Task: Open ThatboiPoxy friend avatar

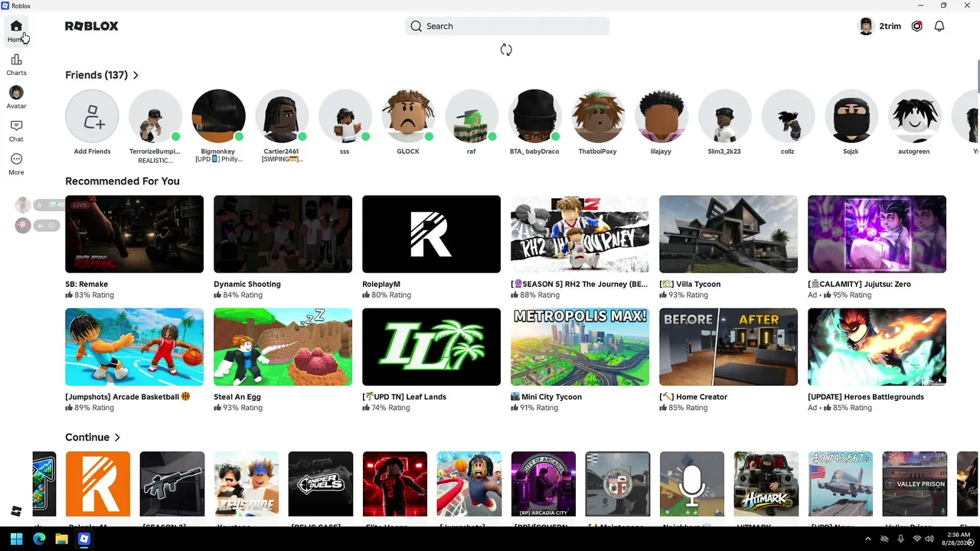Action: click(x=598, y=116)
